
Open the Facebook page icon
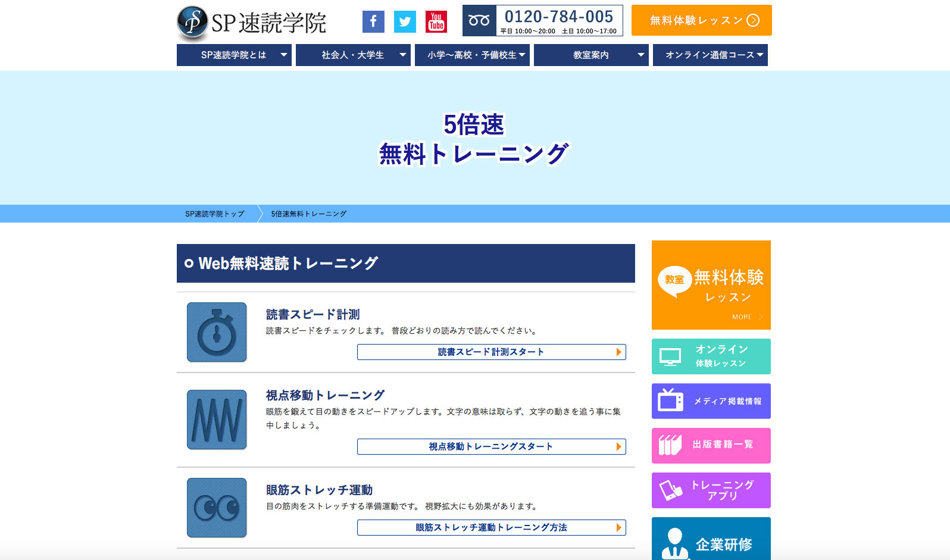tap(373, 22)
